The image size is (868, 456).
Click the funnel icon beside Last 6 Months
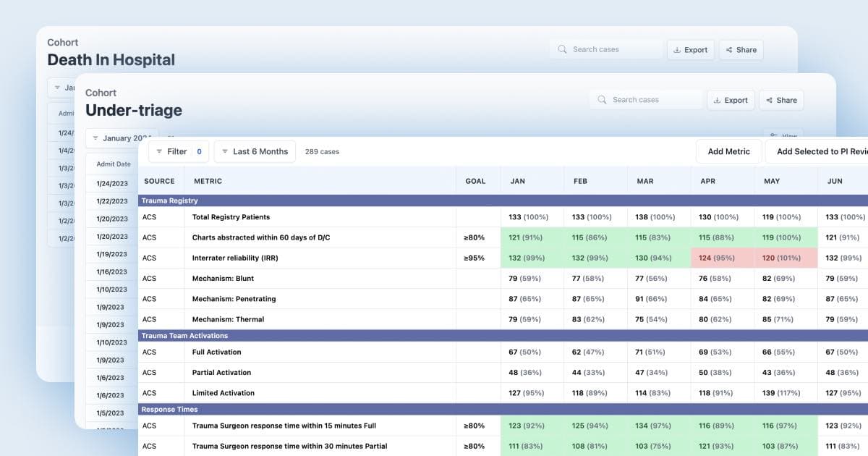click(x=224, y=151)
